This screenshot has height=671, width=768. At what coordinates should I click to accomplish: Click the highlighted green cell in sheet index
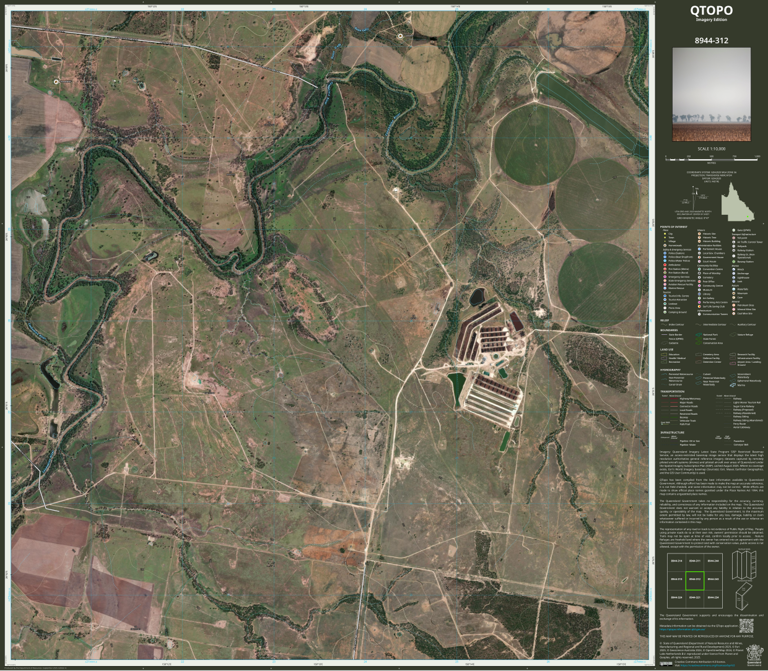[695, 581]
